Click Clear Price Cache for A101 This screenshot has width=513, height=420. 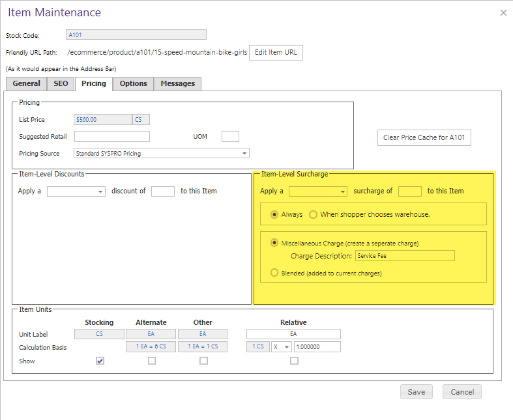click(x=424, y=137)
